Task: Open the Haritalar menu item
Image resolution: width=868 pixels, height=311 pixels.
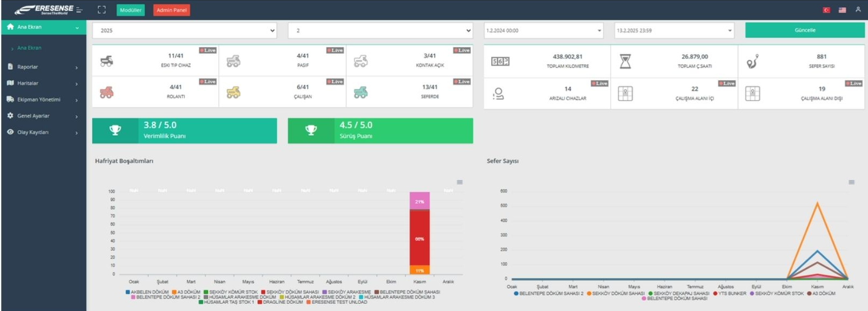Action: (43, 83)
